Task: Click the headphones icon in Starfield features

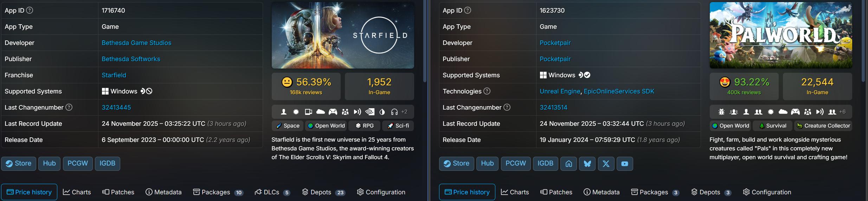Action: [394, 112]
